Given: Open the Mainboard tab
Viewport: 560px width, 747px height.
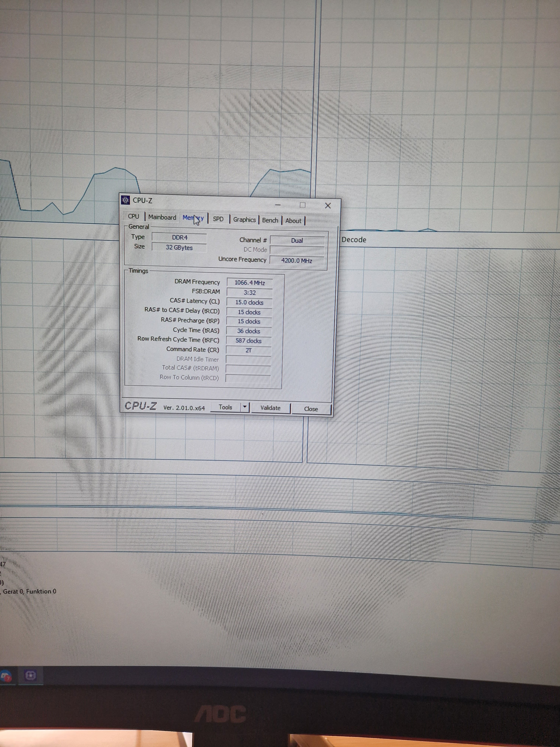Looking at the screenshot, I should pyautogui.click(x=162, y=217).
